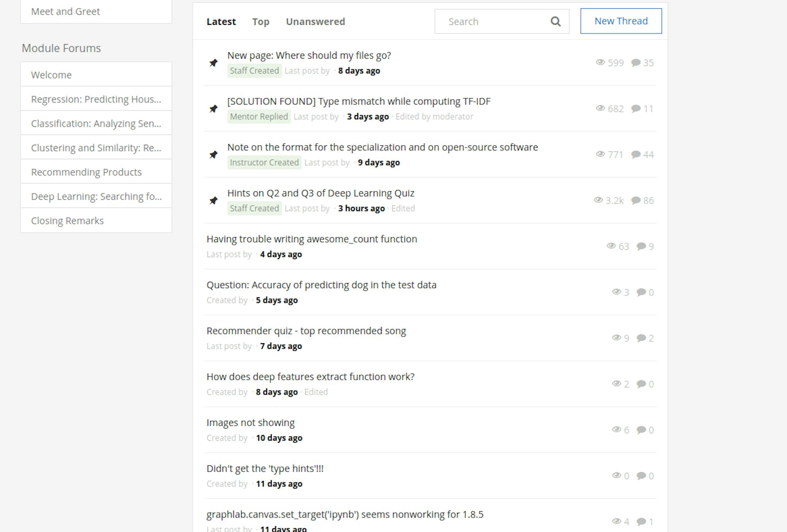This screenshot has width=787, height=532.
Task: Open 'How does deep features extract function work?'
Action: [310, 377]
